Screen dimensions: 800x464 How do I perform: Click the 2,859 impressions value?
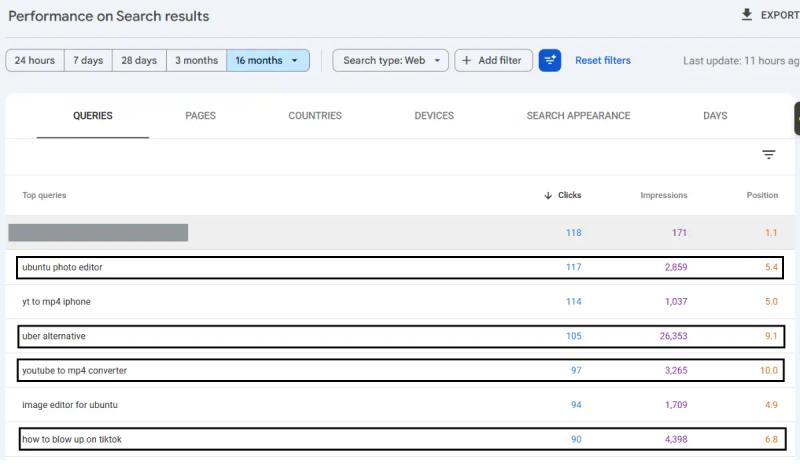676,267
